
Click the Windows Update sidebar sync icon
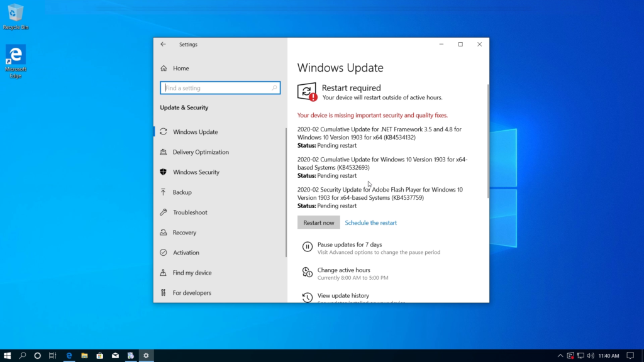163,132
